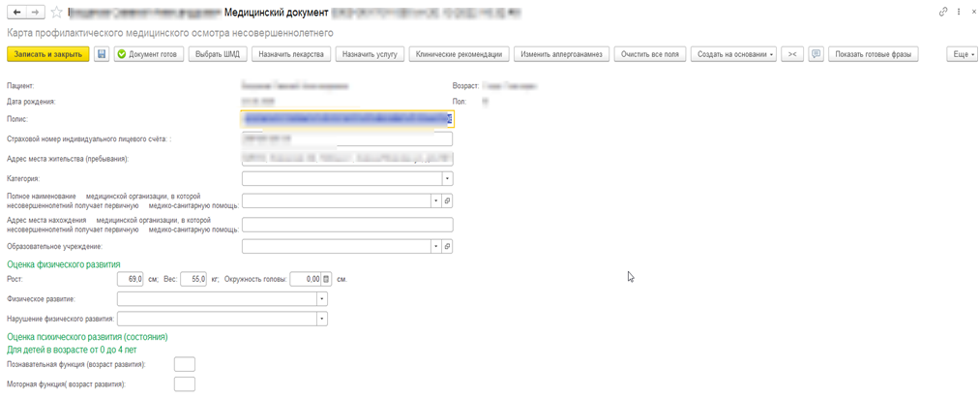Open the 'Еще' menu

963,54
